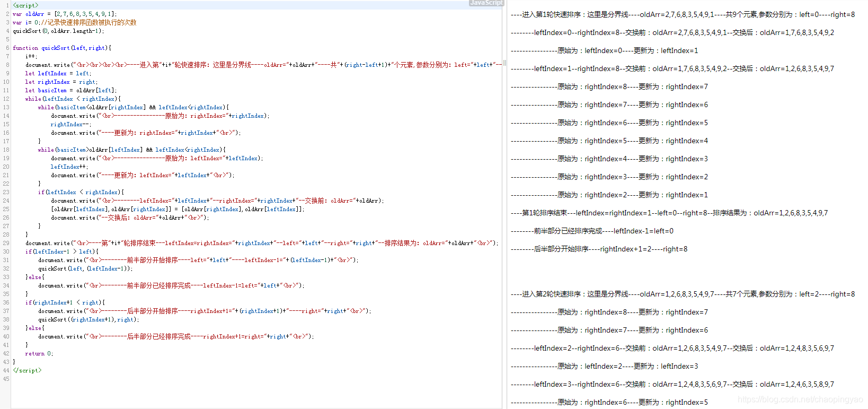Click the output '原始为：rightIndex=3----更新为：rightIndex=2'
Viewport: 868px width, 409px height.
coord(609,177)
